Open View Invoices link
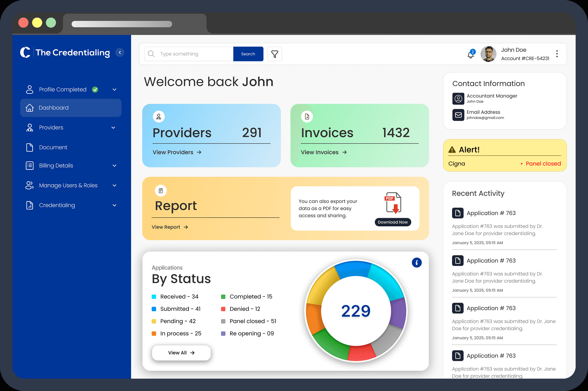This screenshot has width=588, height=391. 324,152
